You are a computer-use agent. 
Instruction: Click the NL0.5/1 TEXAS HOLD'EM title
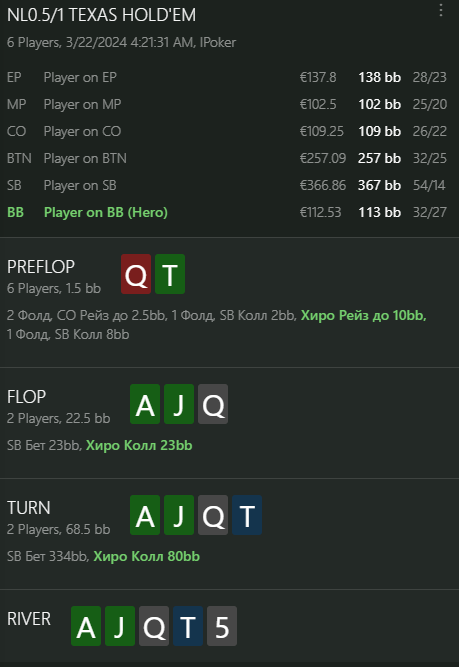pyautogui.click(x=102, y=15)
